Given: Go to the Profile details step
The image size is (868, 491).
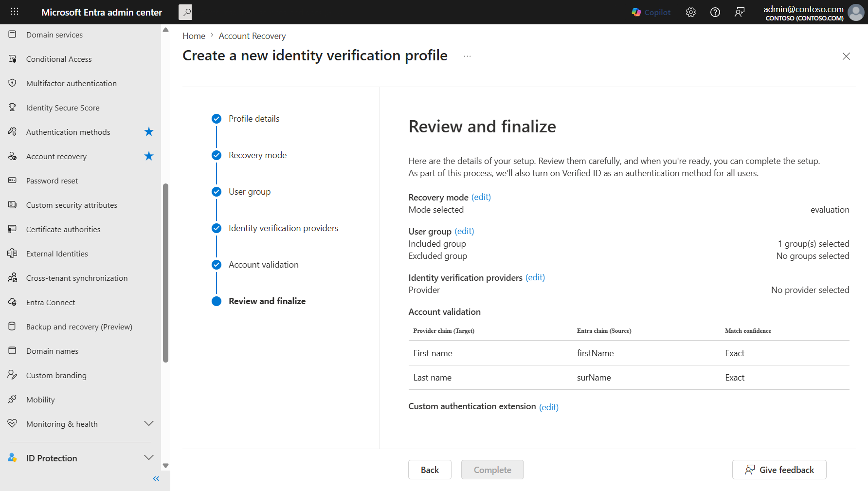Looking at the screenshot, I should tap(254, 119).
